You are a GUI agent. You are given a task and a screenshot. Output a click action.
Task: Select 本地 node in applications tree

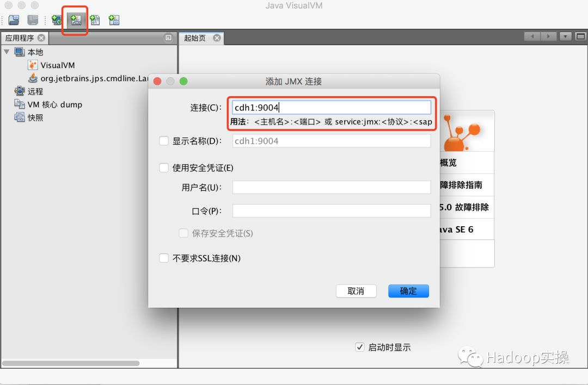click(x=35, y=52)
